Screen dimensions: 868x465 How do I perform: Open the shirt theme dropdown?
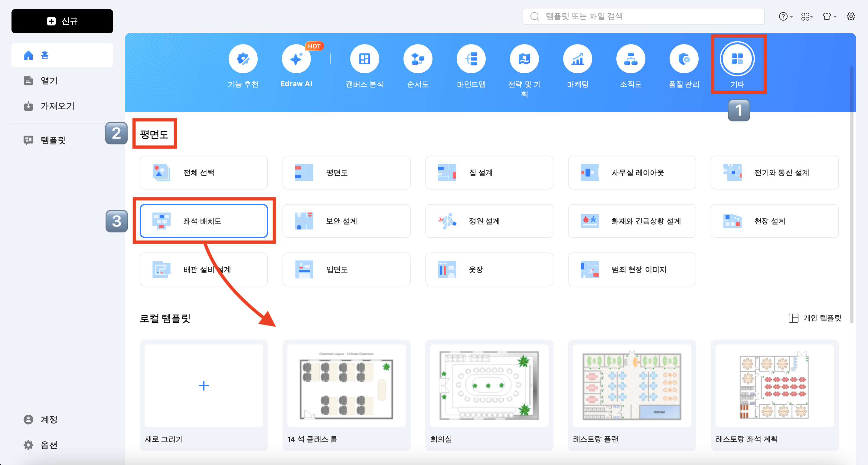(829, 16)
